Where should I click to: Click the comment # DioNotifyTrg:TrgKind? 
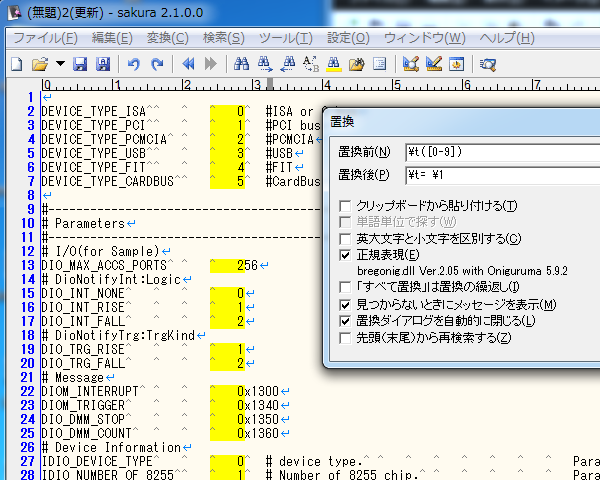tap(118, 335)
